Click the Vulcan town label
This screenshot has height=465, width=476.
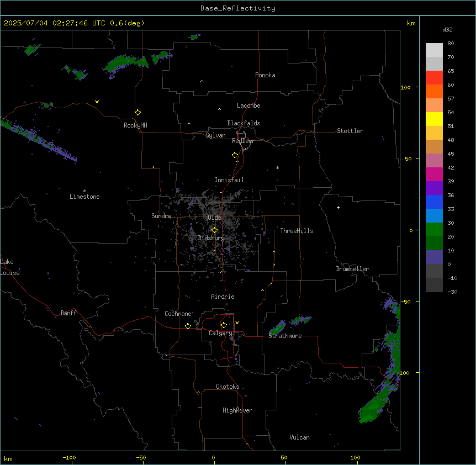[299, 437]
